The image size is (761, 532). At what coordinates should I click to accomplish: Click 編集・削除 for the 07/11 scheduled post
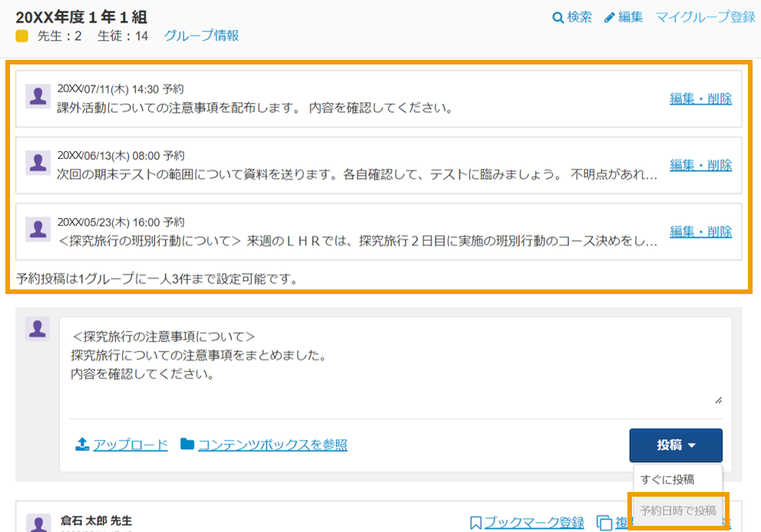[x=701, y=98]
